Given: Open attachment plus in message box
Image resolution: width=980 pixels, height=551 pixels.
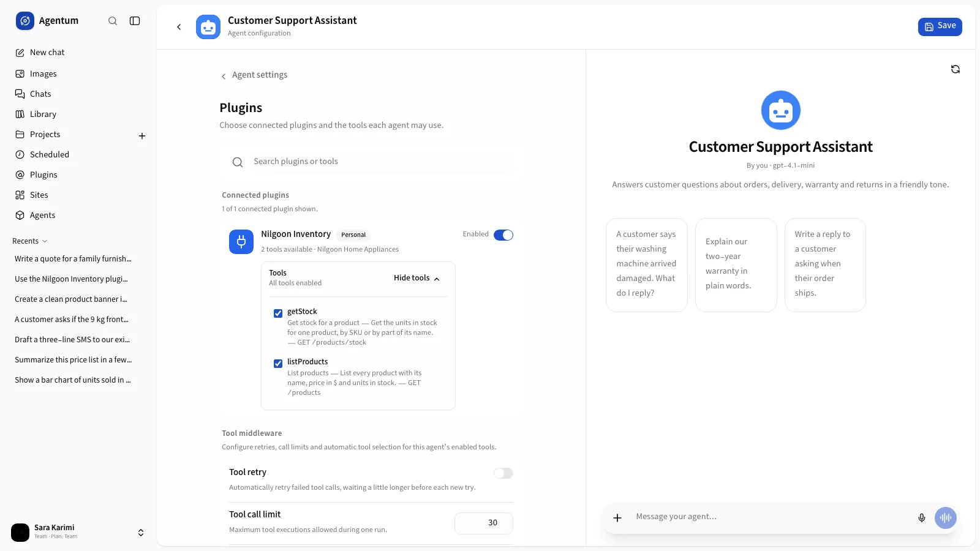Looking at the screenshot, I should pyautogui.click(x=617, y=518).
